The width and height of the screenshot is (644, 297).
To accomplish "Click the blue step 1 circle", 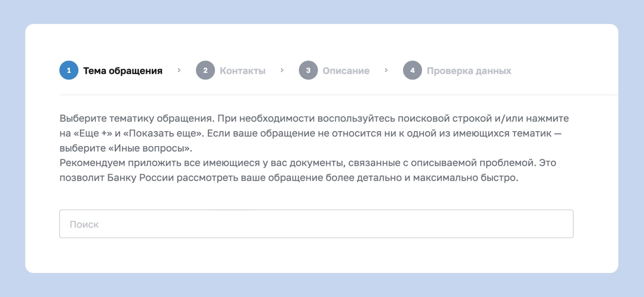I will pyautogui.click(x=69, y=70).
